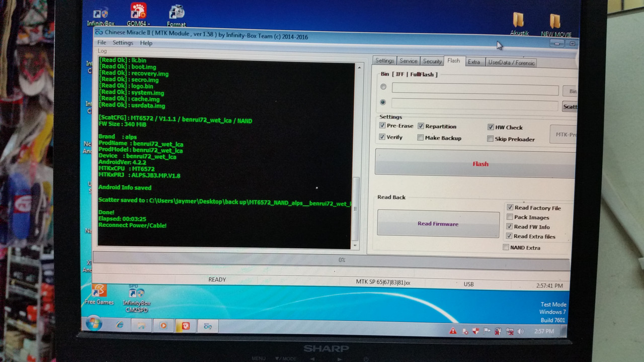Click the 'Android Info saved' log line
644x362 pixels.
tap(125, 187)
